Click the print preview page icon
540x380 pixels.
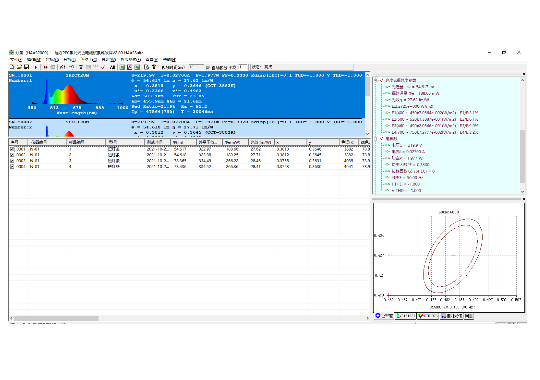(x=146, y=67)
